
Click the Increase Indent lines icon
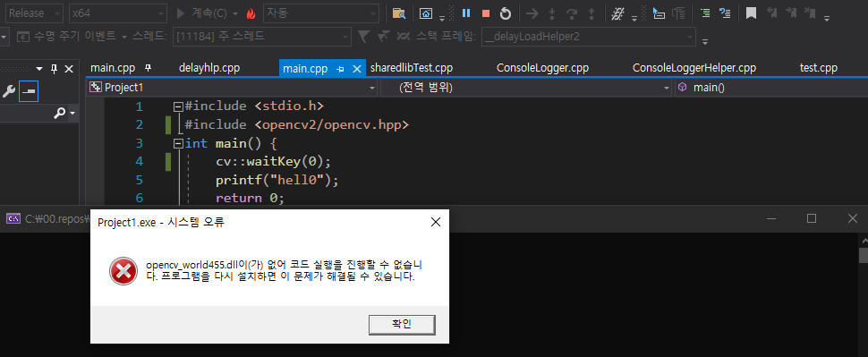coord(705,13)
